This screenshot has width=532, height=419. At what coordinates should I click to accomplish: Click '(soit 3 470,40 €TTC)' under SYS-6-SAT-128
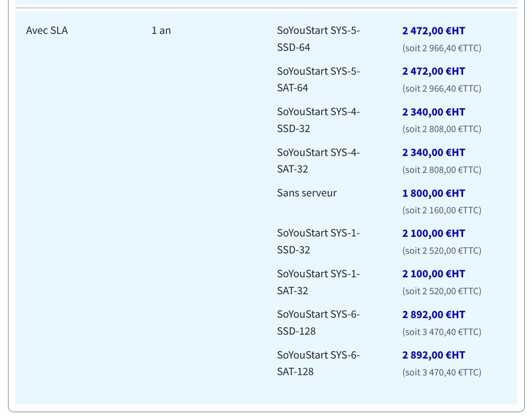442,372
